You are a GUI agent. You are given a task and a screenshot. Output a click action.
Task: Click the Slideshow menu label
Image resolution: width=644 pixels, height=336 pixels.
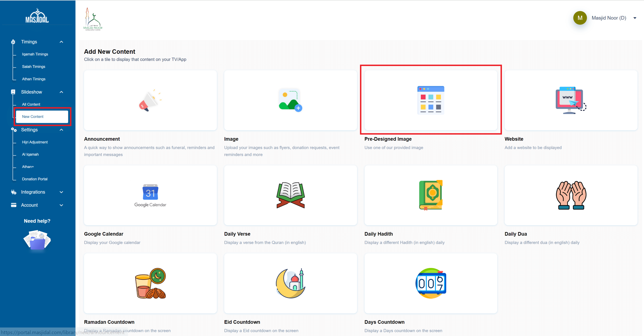point(32,92)
